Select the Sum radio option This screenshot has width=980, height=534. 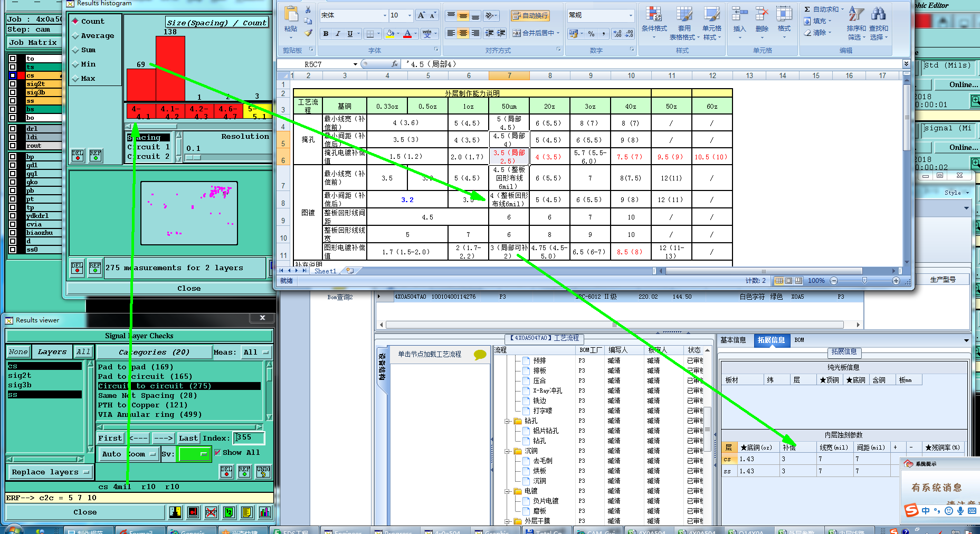point(76,50)
